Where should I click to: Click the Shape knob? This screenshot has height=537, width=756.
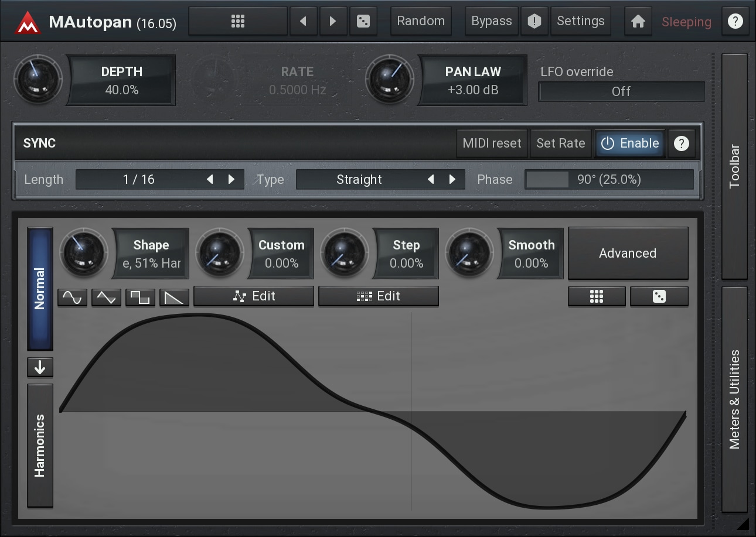[84, 254]
